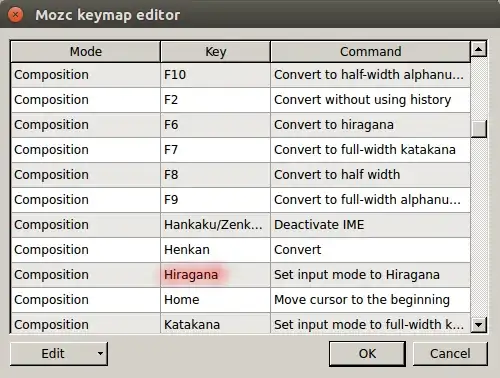The width and height of the screenshot is (500, 378).
Task: Click 'Set input mode to Hiragana' command
Action: (370, 275)
